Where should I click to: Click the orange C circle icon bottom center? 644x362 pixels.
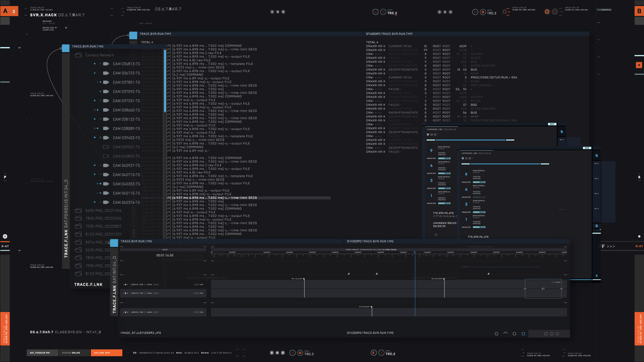click(374, 353)
